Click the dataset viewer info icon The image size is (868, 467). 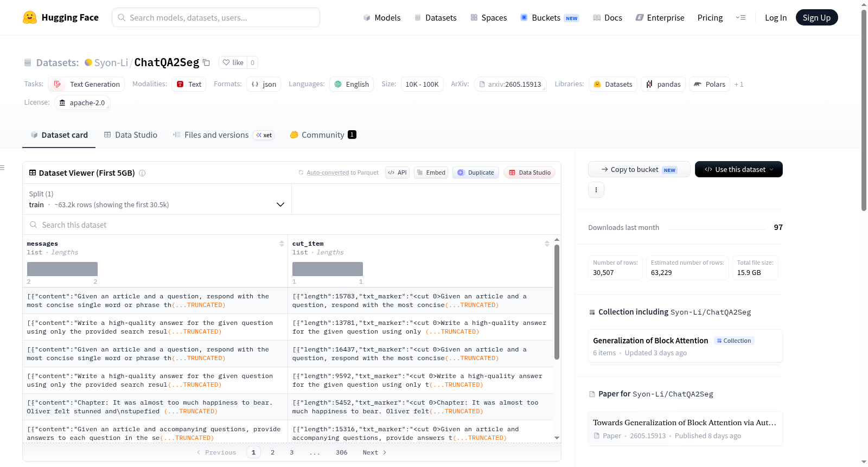click(x=142, y=173)
